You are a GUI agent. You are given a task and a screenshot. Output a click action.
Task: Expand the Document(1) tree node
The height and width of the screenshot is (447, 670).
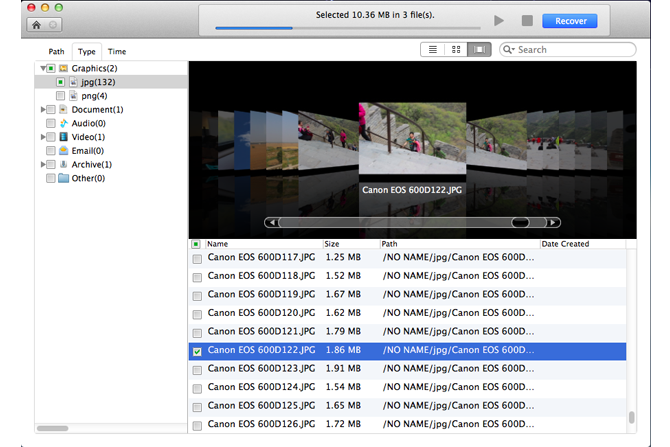(x=43, y=110)
